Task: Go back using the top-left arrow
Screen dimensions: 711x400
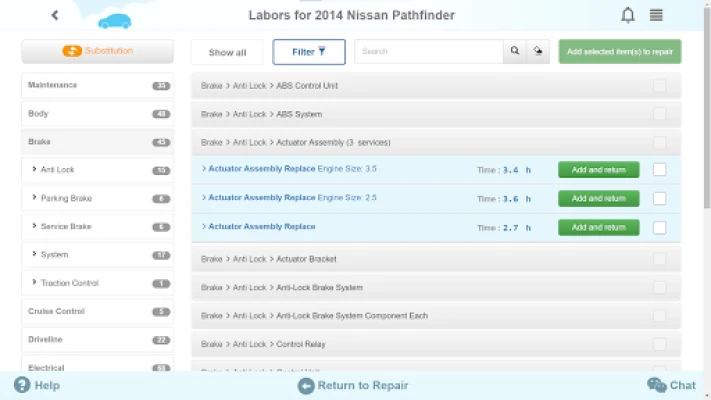Action: click(x=55, y=15)
